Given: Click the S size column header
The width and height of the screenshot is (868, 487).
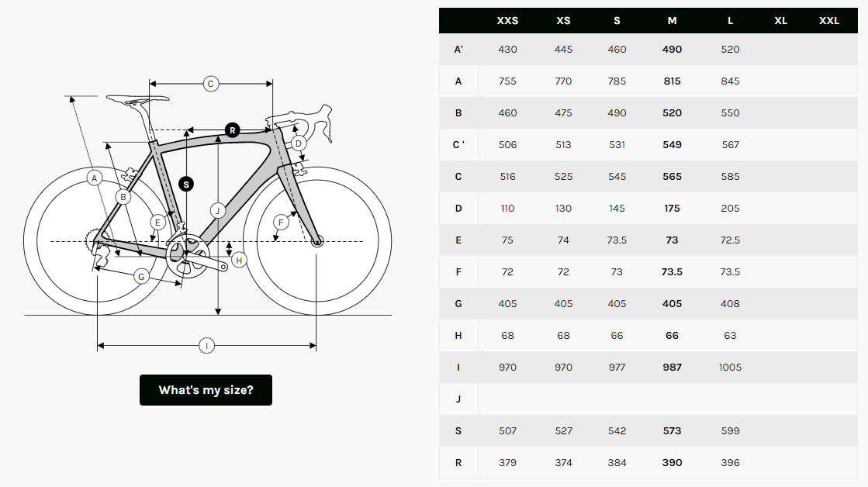Looking at the screenshot, I should click(x=617, y=21).
